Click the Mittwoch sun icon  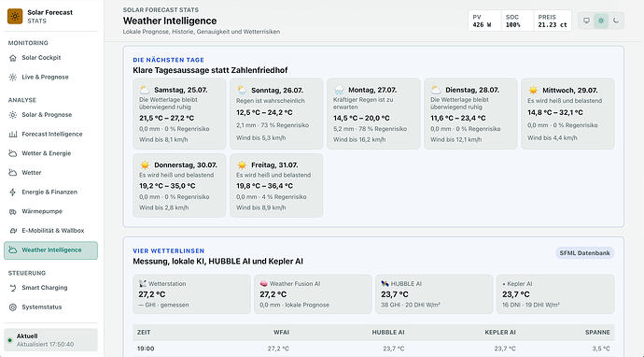(x=533, y=90)
